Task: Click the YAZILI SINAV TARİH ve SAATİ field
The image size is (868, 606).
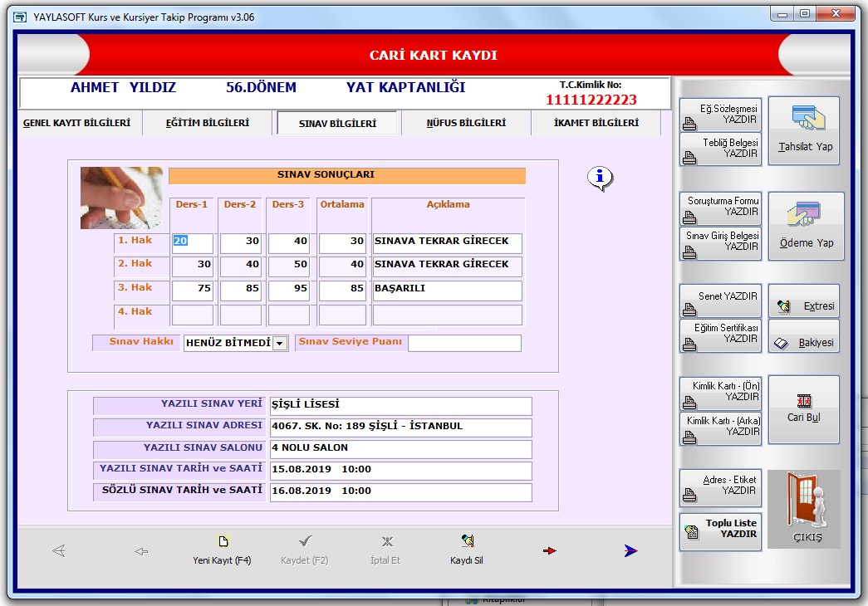Action: click(401, 470)
